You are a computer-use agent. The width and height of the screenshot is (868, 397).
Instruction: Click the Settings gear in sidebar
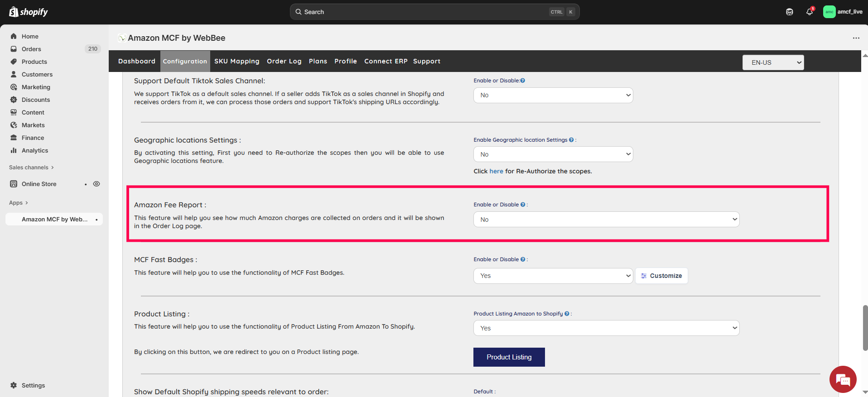(14, 385)
